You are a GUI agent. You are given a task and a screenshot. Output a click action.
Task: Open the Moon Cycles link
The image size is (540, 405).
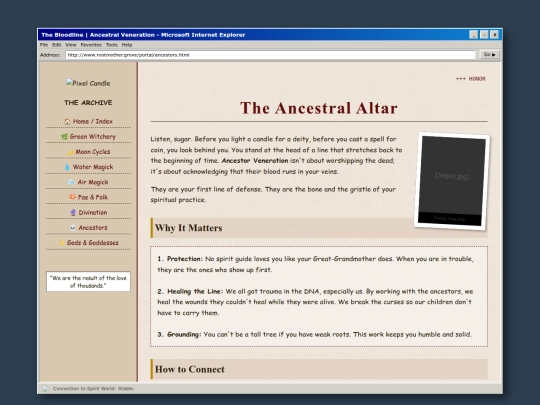click(x=93, y=152)
